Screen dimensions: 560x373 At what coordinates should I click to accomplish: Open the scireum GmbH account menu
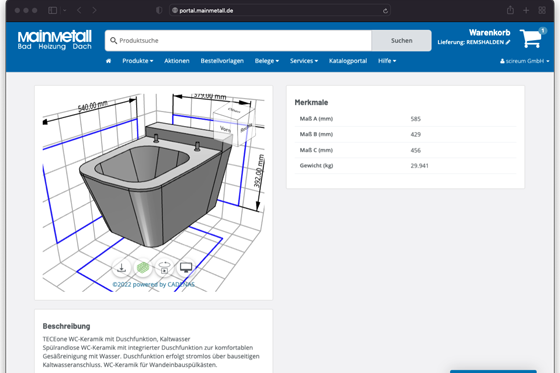point(525,61)
